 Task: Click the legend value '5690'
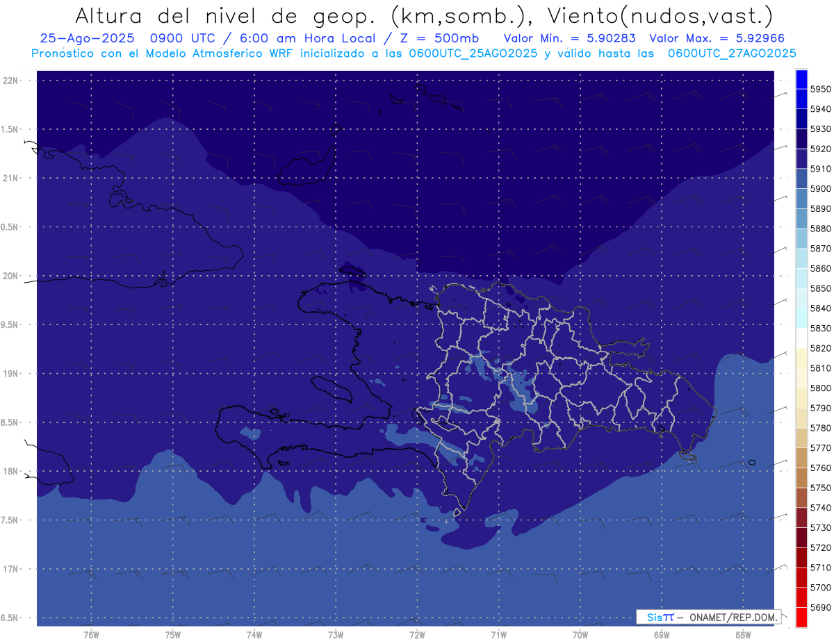[x=820, y=607]
